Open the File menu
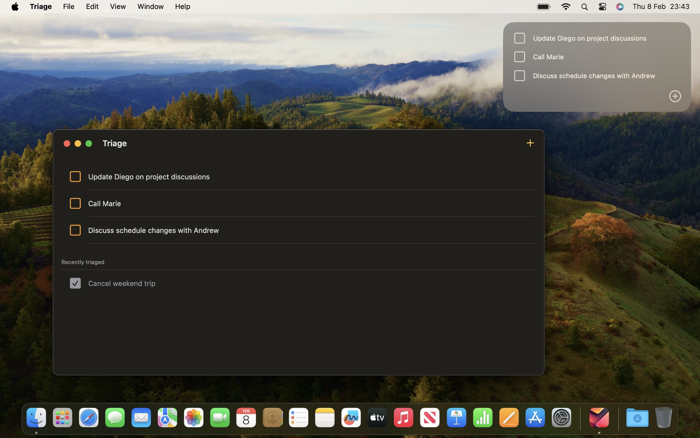Image resolution: width=700 pixels, height=438 pixels. (x=68, y=6)
